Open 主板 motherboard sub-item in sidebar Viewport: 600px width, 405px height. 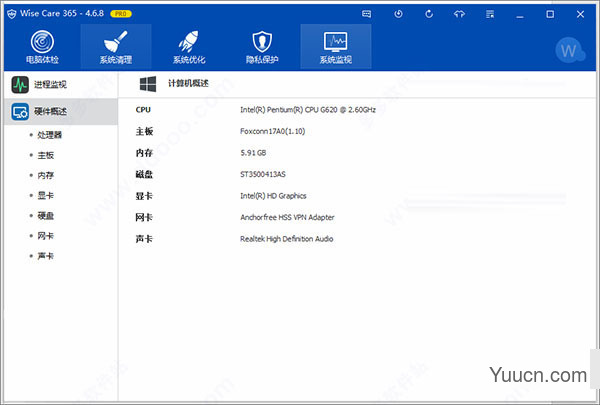point(46,155)
